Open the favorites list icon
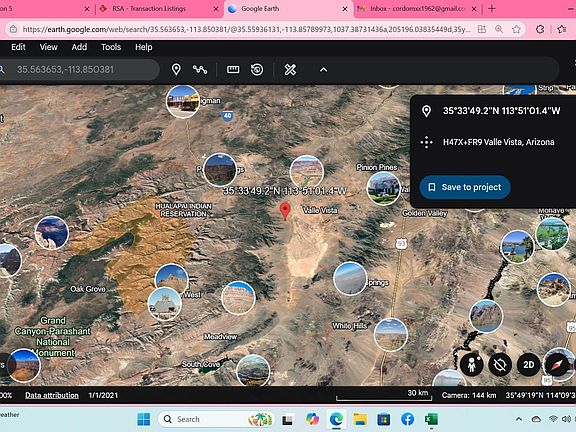 (562, 29)
